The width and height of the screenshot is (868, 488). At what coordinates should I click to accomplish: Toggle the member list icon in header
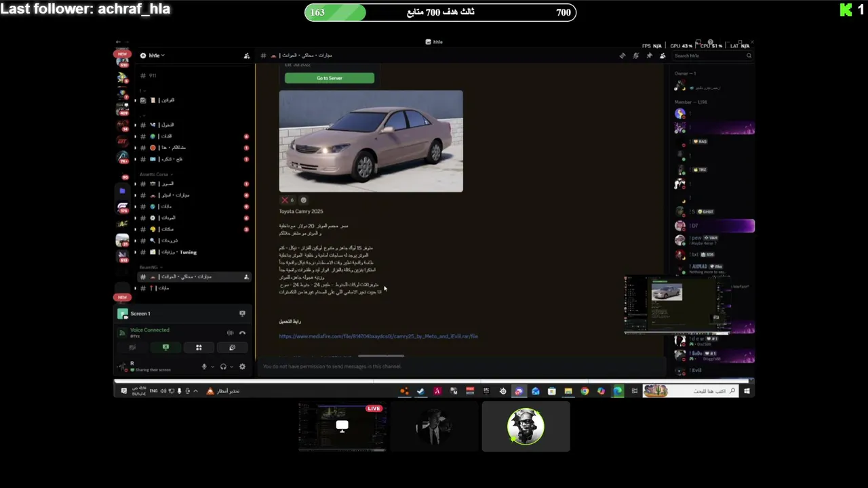663,56
